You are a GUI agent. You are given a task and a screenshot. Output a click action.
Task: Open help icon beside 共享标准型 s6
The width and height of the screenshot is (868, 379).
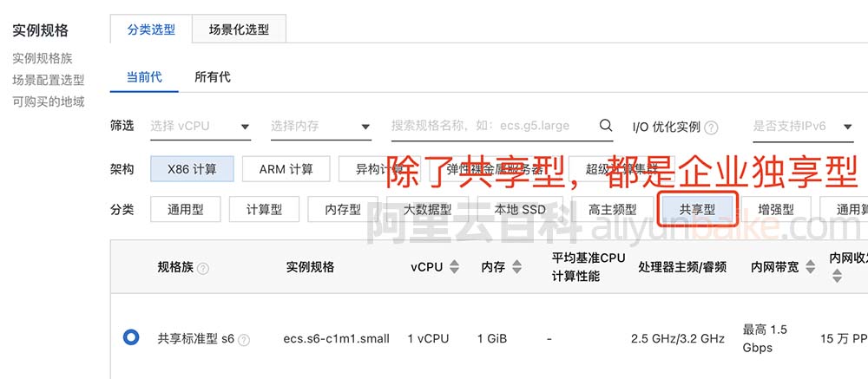click(244, 340)
